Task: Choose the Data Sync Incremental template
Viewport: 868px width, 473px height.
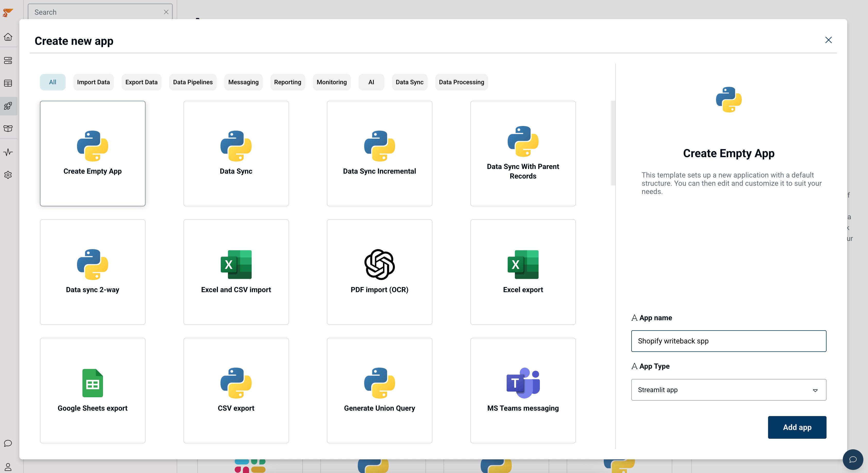Action: 379,153
